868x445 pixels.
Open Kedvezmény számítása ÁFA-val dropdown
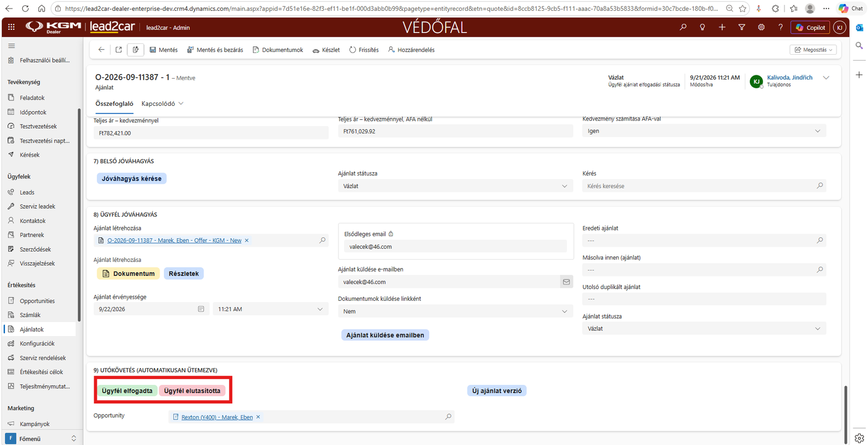[704, 131]
